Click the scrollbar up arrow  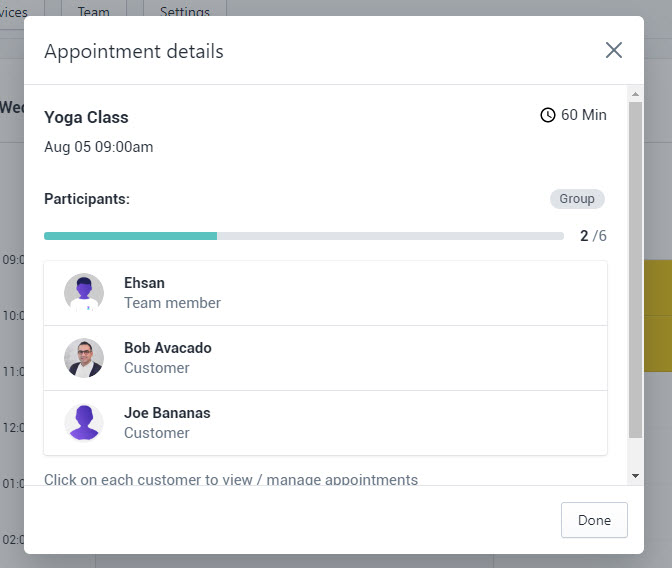click(x=636, y=94)
